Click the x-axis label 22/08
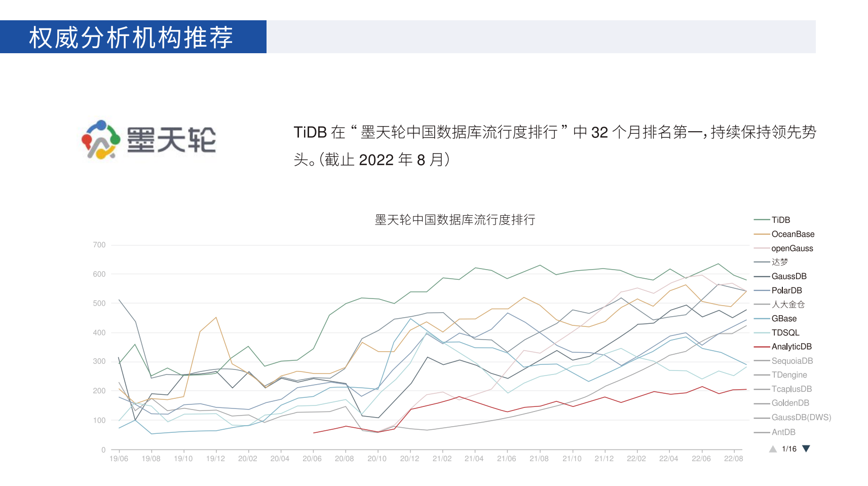The width and height of the screenshot is (868, 486). [x=734, y=459]
